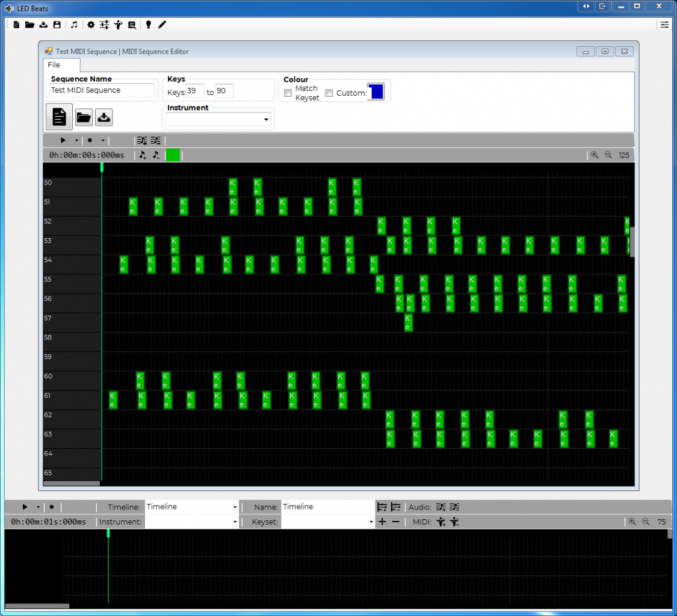677x616 pixels.
Task: Click the 0h:00m:01s:000ms time display
Action: click(48, 522)
